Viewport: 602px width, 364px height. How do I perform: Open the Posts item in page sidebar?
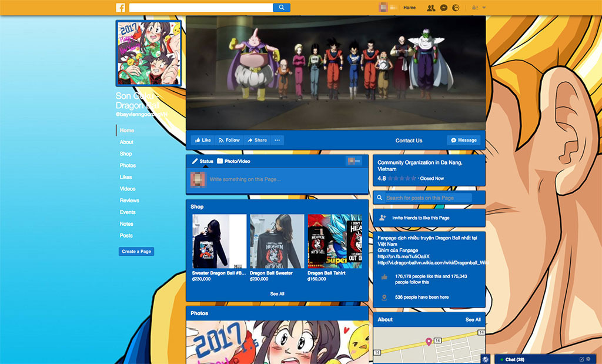(126, 236)
